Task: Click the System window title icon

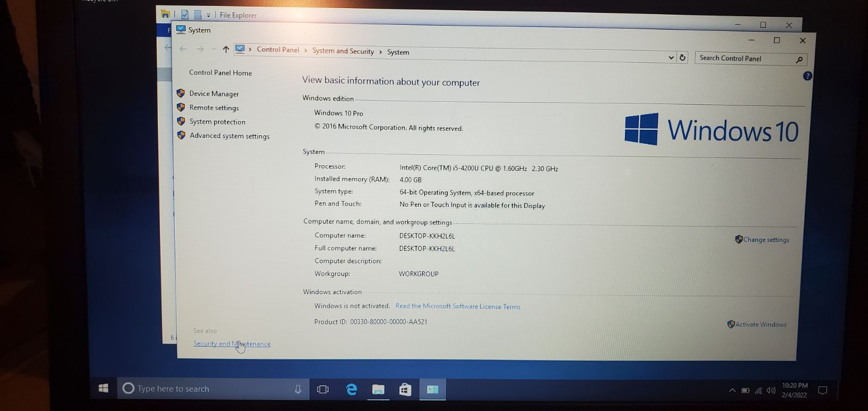Action: (x=181, y=30)
